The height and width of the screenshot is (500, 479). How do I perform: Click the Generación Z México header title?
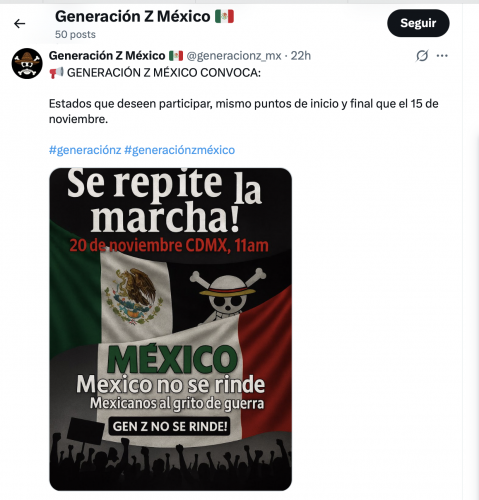click(x=133, y=16)
